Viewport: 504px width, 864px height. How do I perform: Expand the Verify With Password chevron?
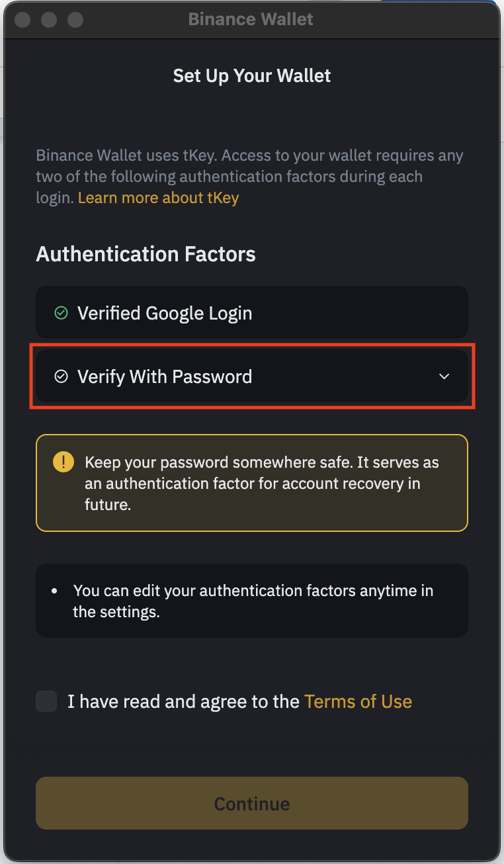click(444, 377)
